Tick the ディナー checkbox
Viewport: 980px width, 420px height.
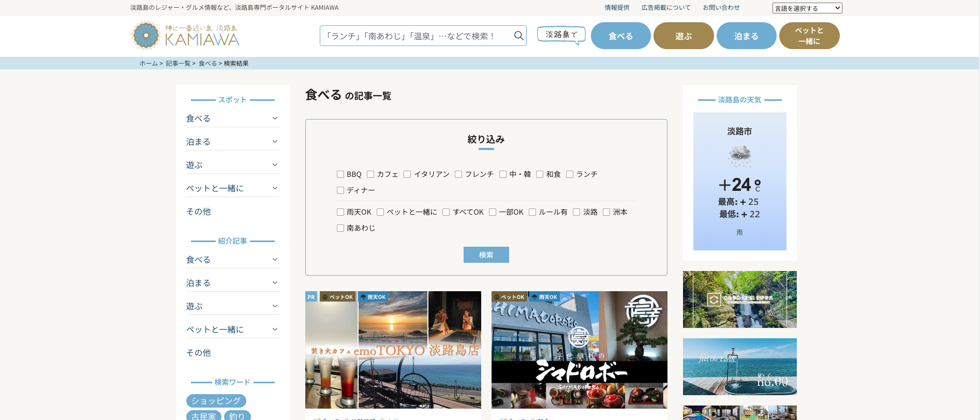(340, 190)
